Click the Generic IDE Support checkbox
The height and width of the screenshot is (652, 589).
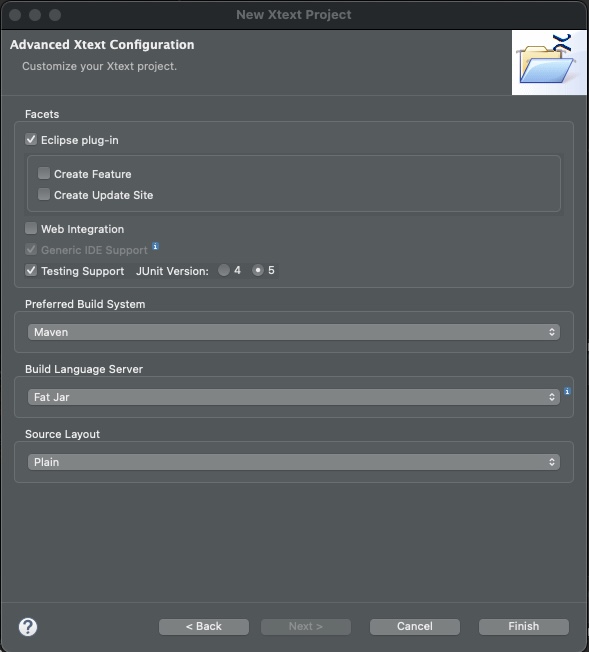(31, 249)
